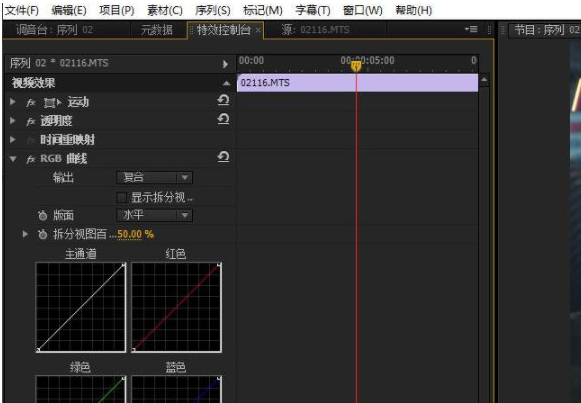
Task: Select the 运动 effect label
Action: (78, 102)
